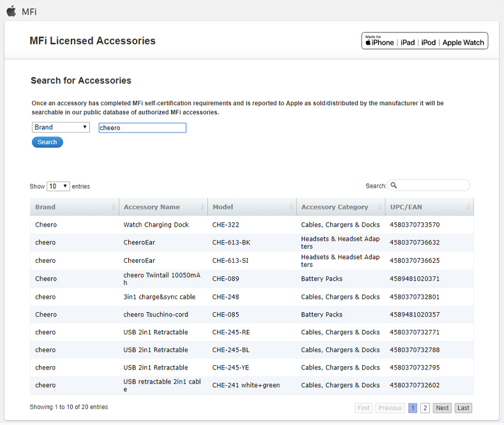
Task: Click the disabled Previous page button
Action: pyautogui.click(x=390, y=408)
